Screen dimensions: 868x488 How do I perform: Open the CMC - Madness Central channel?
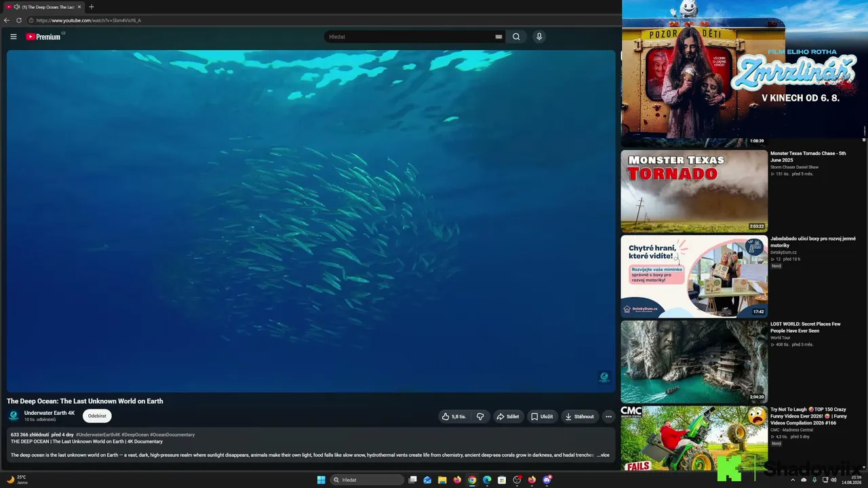coord(791,430)
